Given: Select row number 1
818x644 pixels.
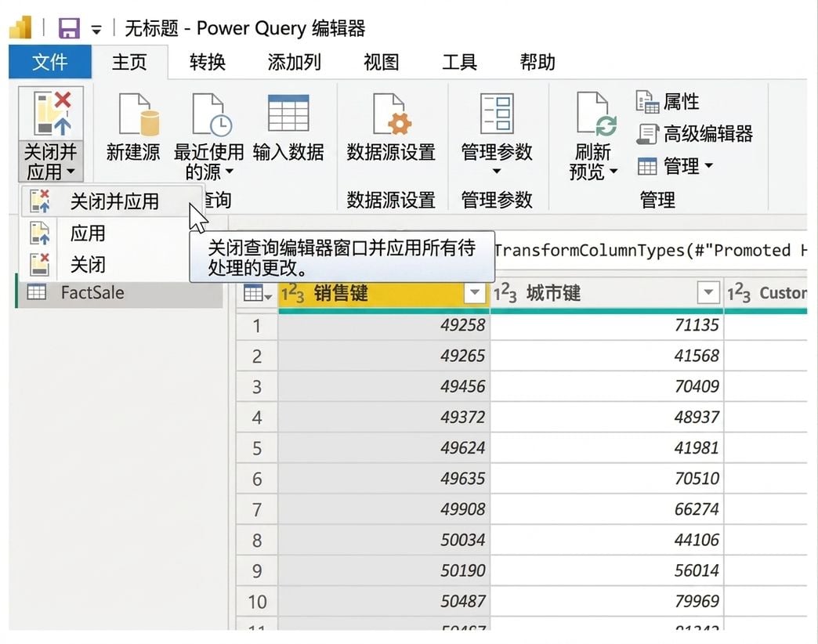Looking at the screenshot, I should point(257,326).
